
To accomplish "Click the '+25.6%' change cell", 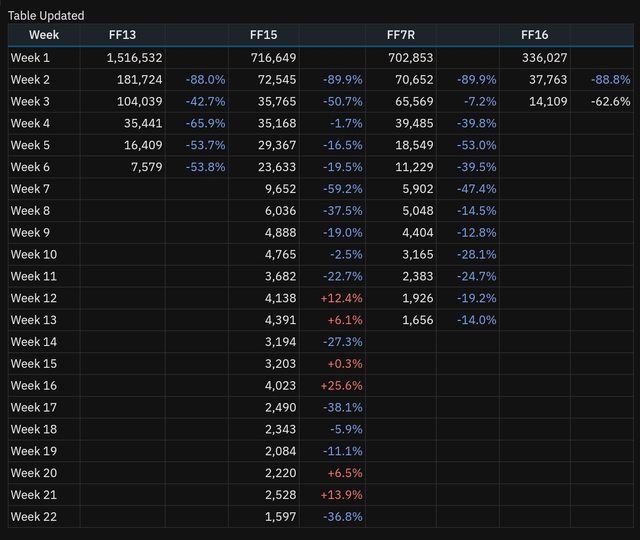I will click(x=341, y=386).
